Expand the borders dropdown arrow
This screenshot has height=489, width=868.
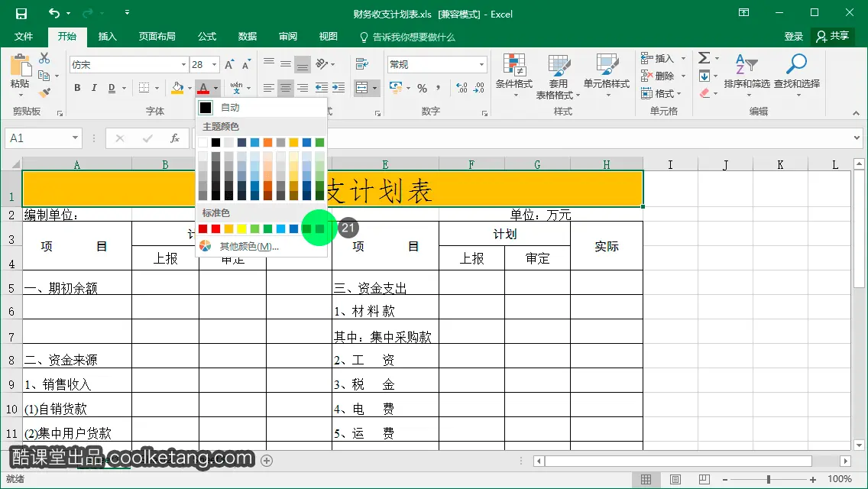pyautogui.click(x=157, y=88)
